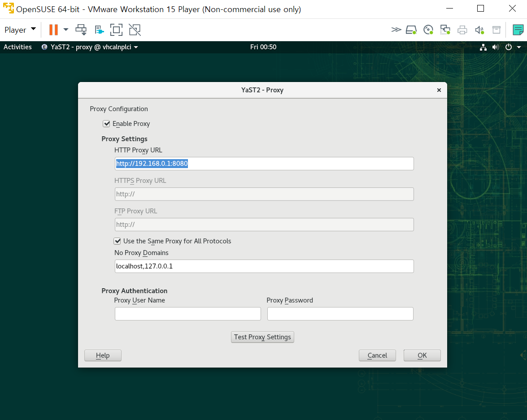527x420 pixels.
Task: Click the volume speaker icon in the GNOME top bar
Action: pos(496,48)
